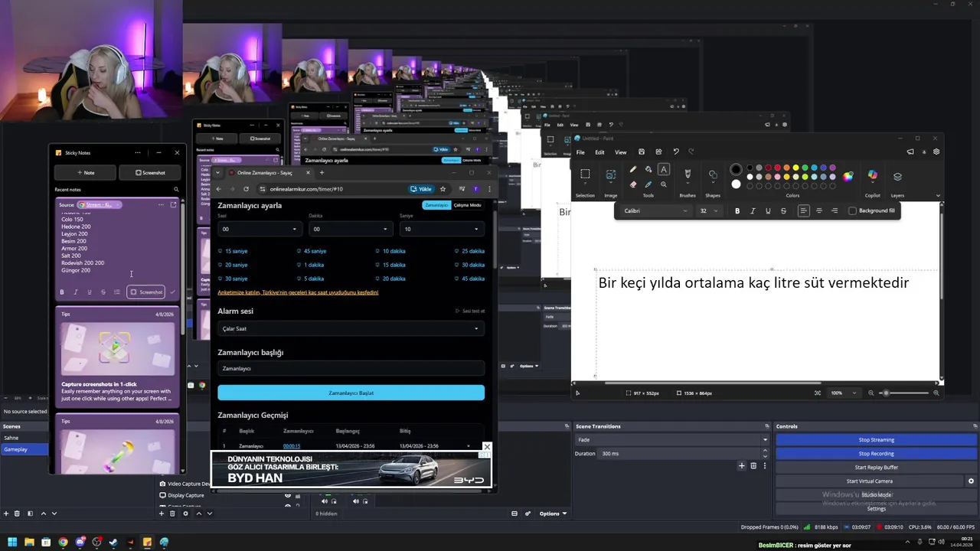Screen dimensions: 980x551
Task: Bookmark the page with the star icon
Action: click(x=443, y=189)
